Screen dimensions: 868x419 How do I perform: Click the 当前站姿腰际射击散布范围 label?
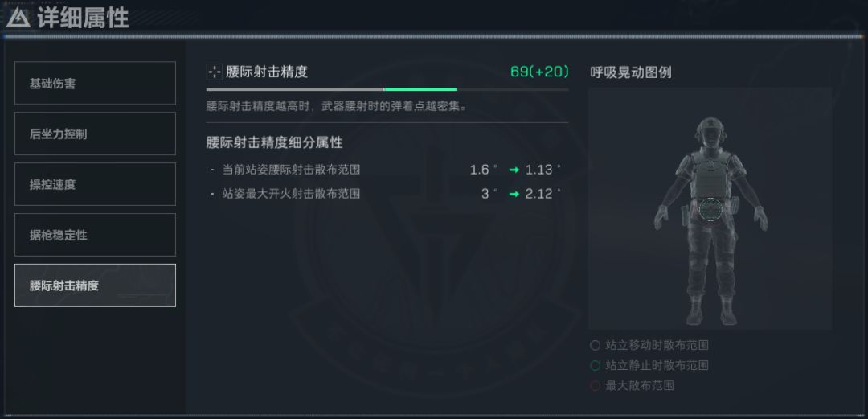(291, 170)
